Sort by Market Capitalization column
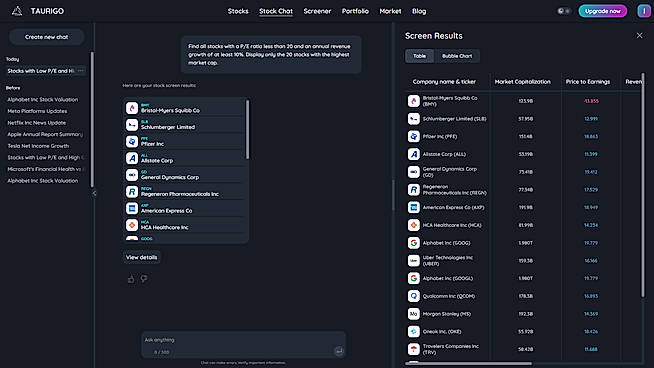Image resolution: width=654 pixels, height=368 pixels. coord(523,82)
